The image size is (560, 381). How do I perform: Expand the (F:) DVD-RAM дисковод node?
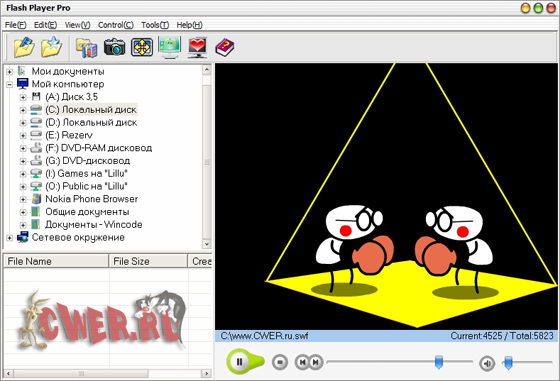click(x=23, y=148)
